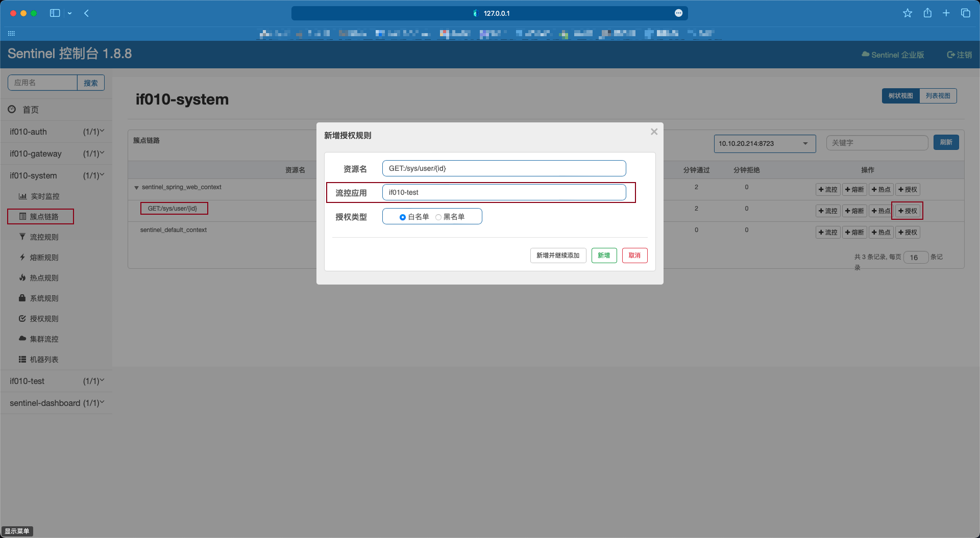Image resolution: width=980 pixels, height=538 pixels.
Task: Add 热点 for sentinel_spring_web_context row
Action: click(881, 190)
